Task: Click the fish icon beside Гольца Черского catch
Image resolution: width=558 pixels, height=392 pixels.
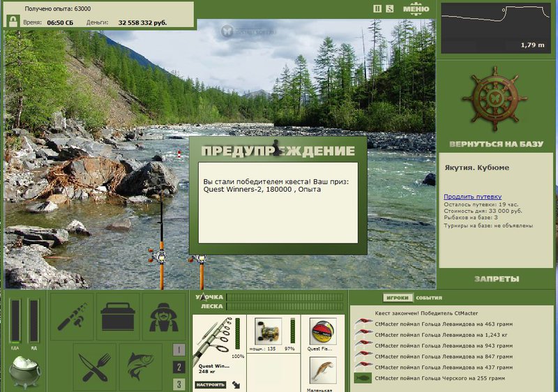Action: pos(363,378)
